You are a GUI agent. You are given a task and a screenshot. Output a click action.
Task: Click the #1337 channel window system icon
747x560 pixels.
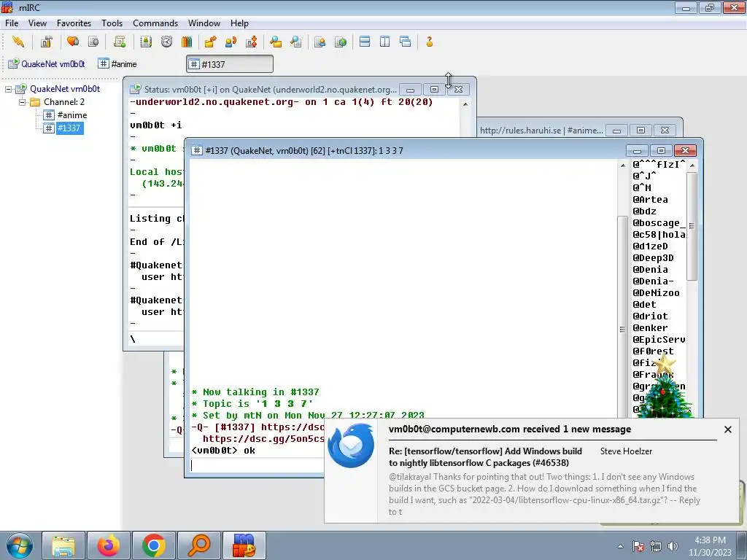tap(196, 150)
